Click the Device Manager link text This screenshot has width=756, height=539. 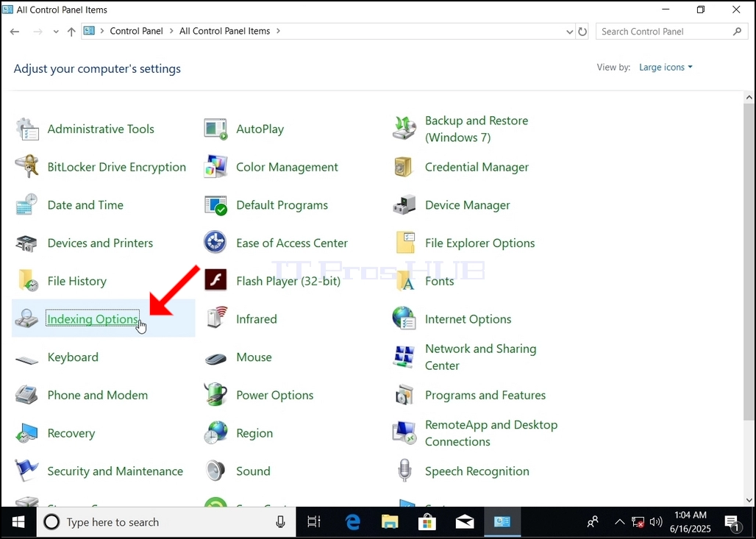point(467,205)
